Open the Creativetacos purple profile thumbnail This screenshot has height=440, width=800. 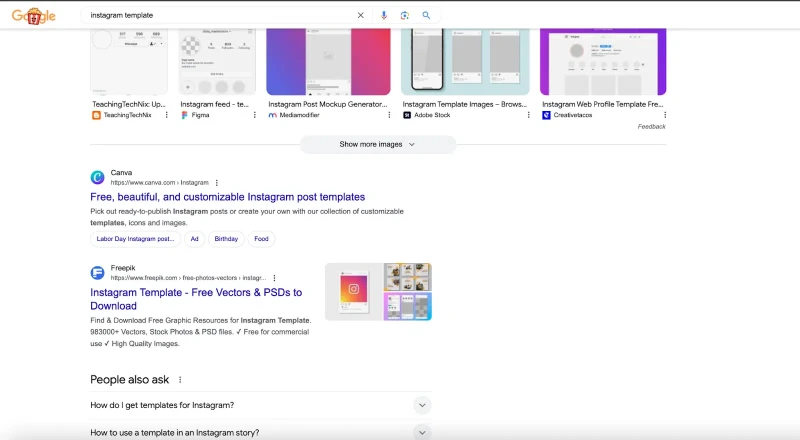click(603, 62)
